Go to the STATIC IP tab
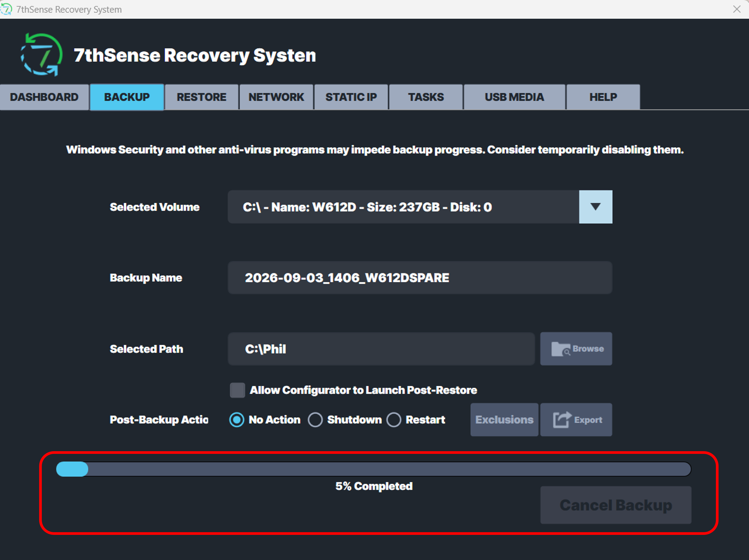The image size is (749, 560). (x=351, y=97)
